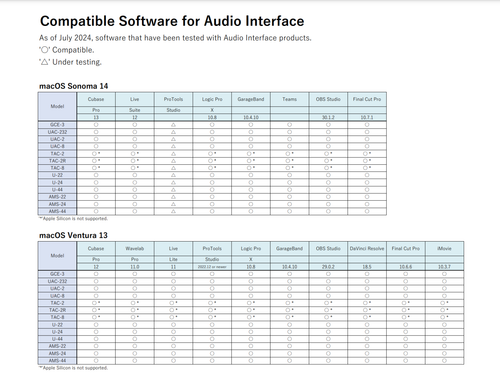Click the Cubase header in the Sonoma table

click(x=96, y=99)
